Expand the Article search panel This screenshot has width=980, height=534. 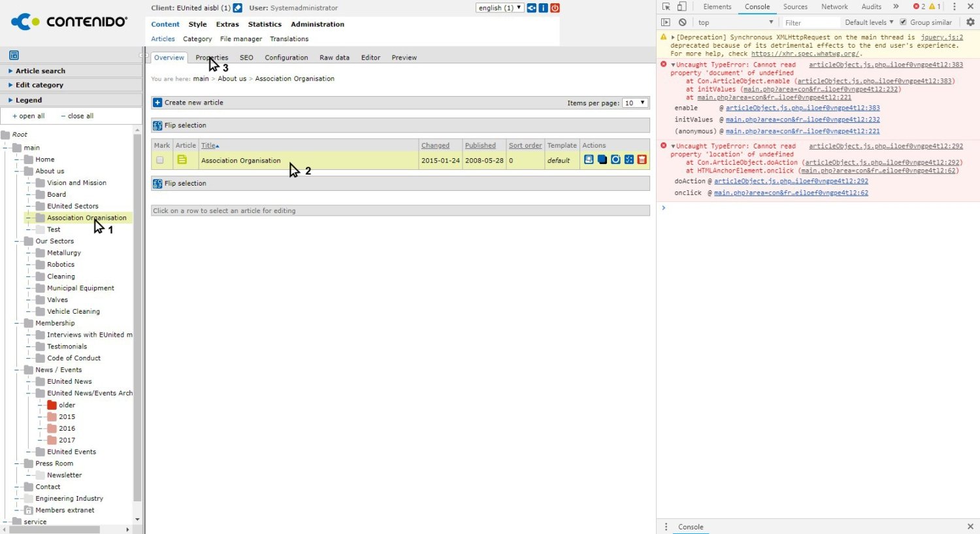(41, 71)
